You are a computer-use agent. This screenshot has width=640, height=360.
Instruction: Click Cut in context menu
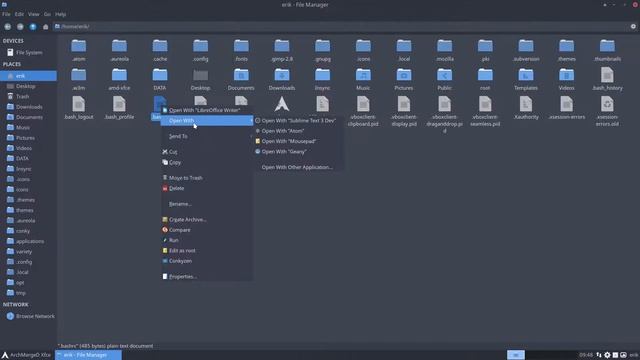(x=207, y=152)
